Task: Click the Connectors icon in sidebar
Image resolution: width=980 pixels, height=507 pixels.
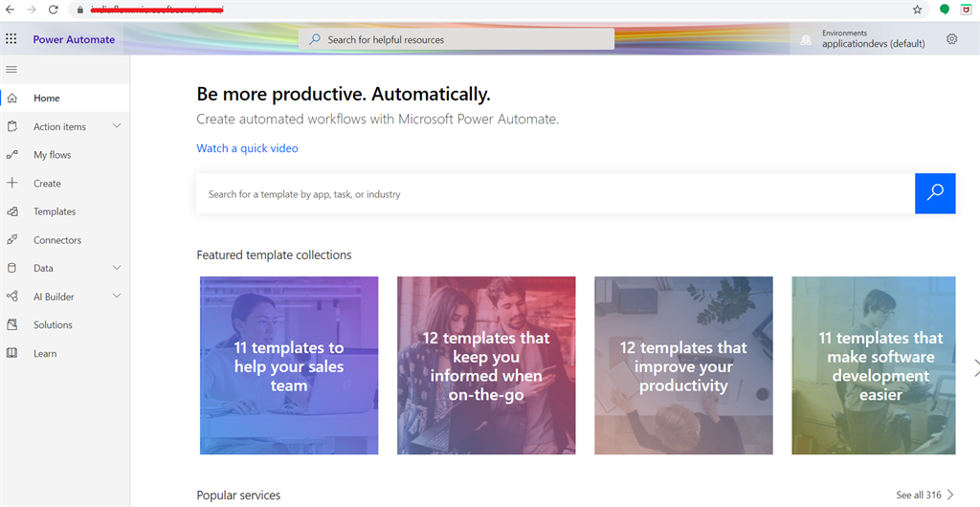Action: 12,240
